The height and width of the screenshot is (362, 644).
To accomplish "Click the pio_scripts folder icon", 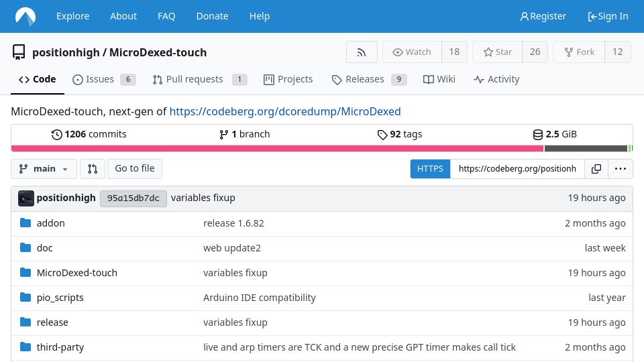I will (25, 297).
